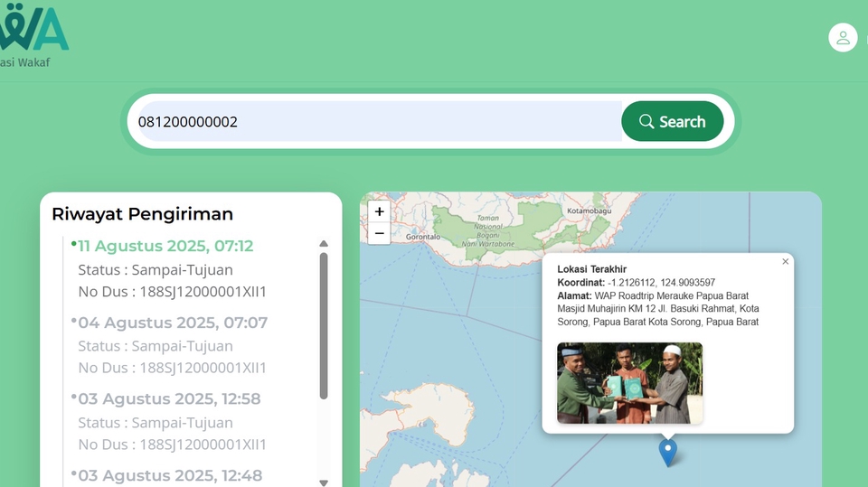
Task: Zoom in on the map
Action: click(379, 211)
